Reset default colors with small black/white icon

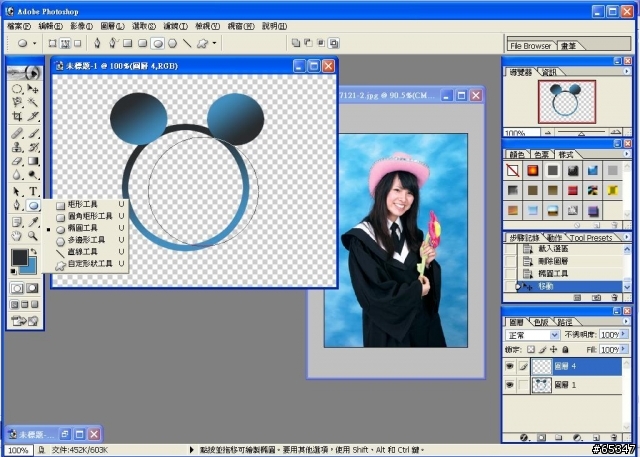pyautogui.click(x=13, y=271)
